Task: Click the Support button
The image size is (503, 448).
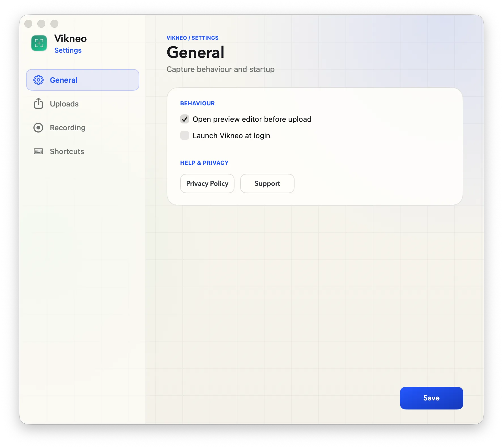Action: coord(267,184)
